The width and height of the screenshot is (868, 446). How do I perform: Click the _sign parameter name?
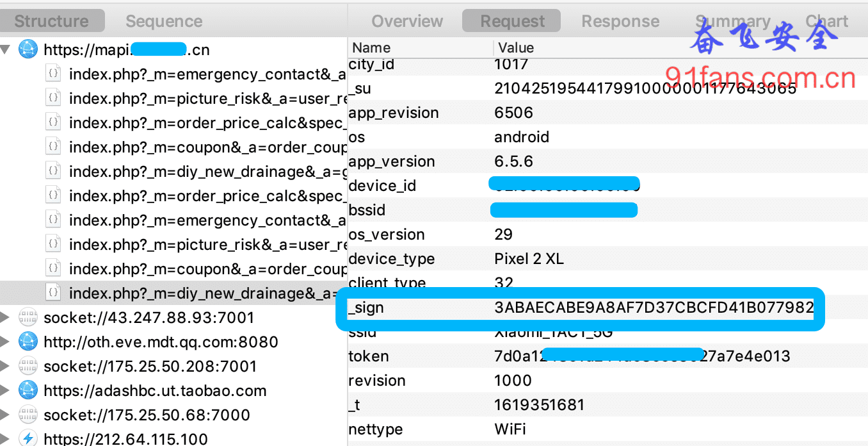[366, 308]
